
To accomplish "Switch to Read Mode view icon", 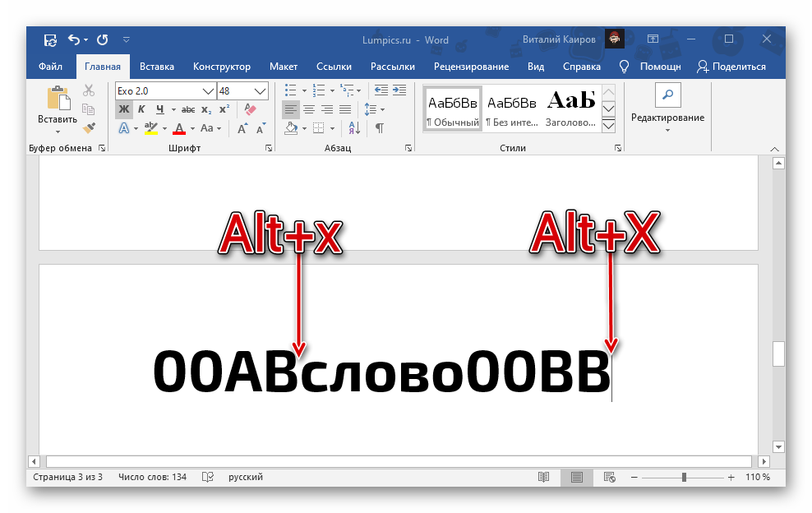I will click(x=543, y=477).
